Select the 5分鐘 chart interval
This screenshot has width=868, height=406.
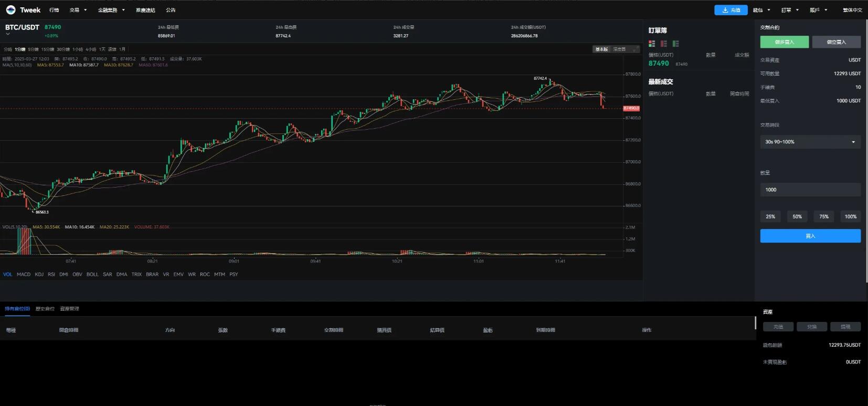coord(34,49)
